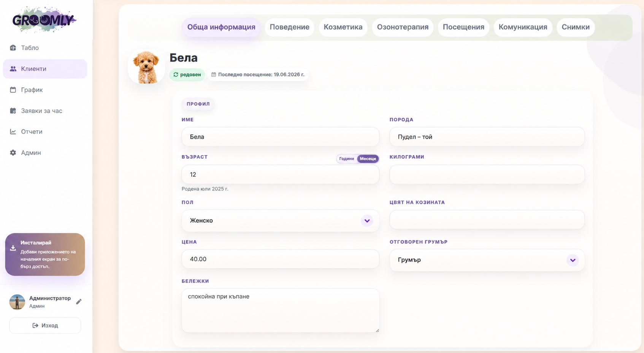The width and height of the screenshot is (644, 353).
Task: Click the Инсталирай download icon
Action: (13, 248)
